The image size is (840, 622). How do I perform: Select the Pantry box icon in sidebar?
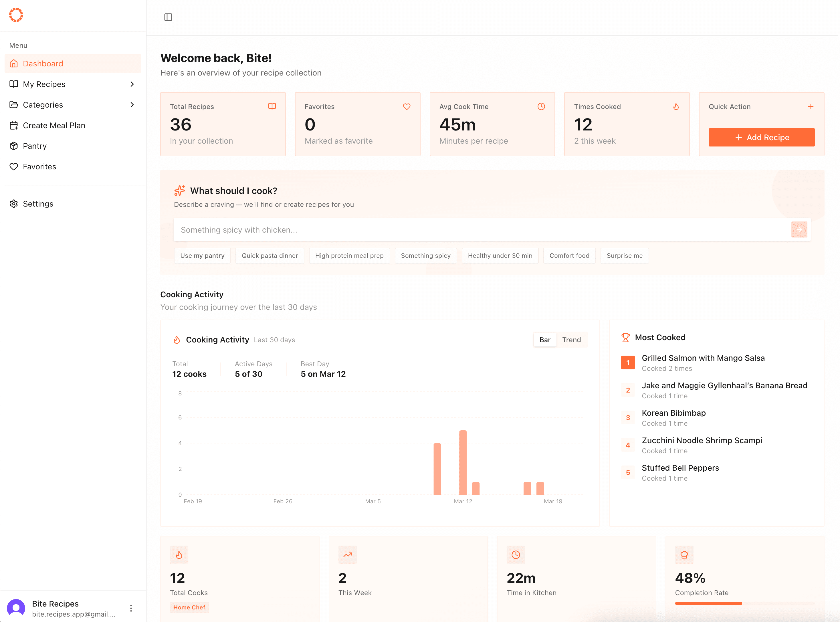13,146
